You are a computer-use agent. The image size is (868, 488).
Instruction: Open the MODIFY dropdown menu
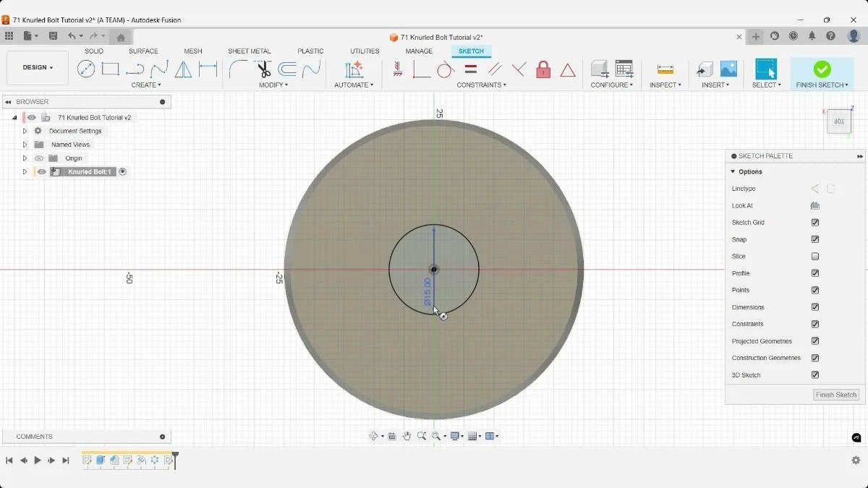(273, 85)
